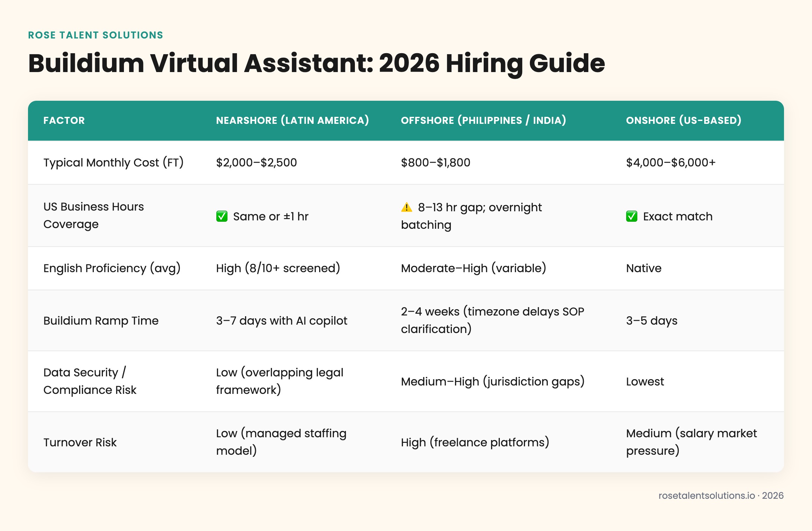Select the 'English Proficiency (avg)' row label
Viewport: 812px width, 531px height.
coord(112,268)
